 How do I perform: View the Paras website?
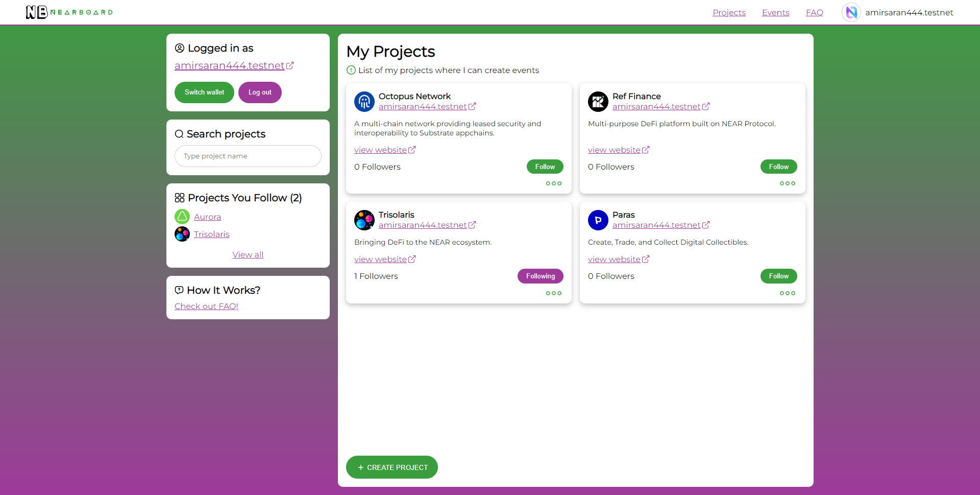point(619,259)
